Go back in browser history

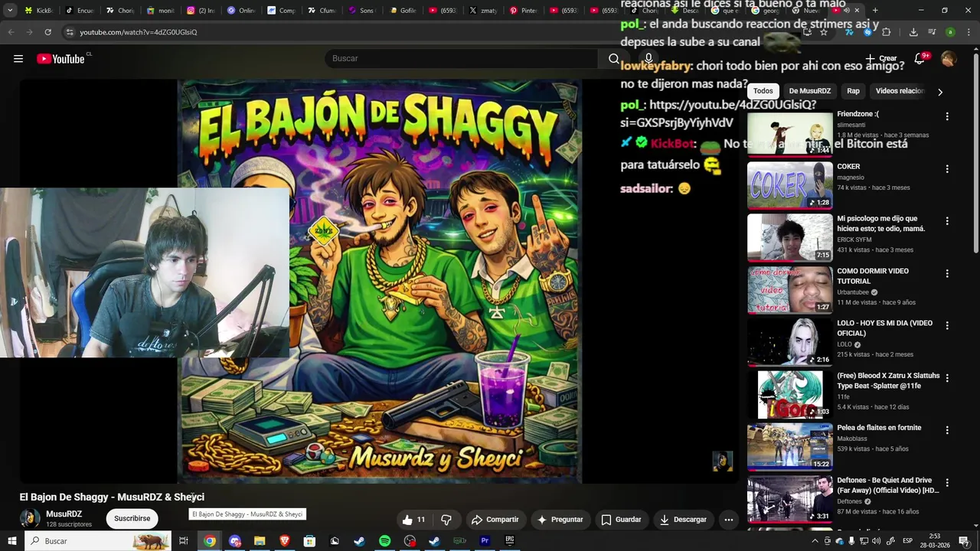point(11,32)
